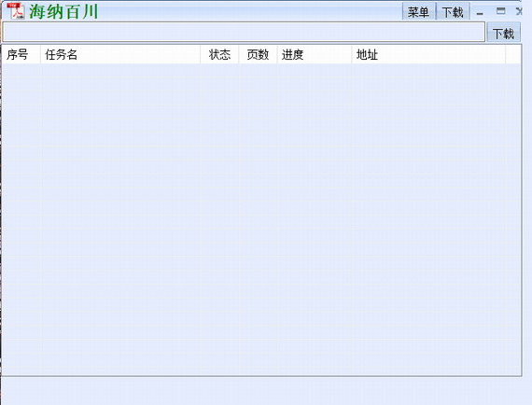The height and width of the screenshot is (405, 532).
Task: Close the 海纳百川 window
Action: (519, 11)
